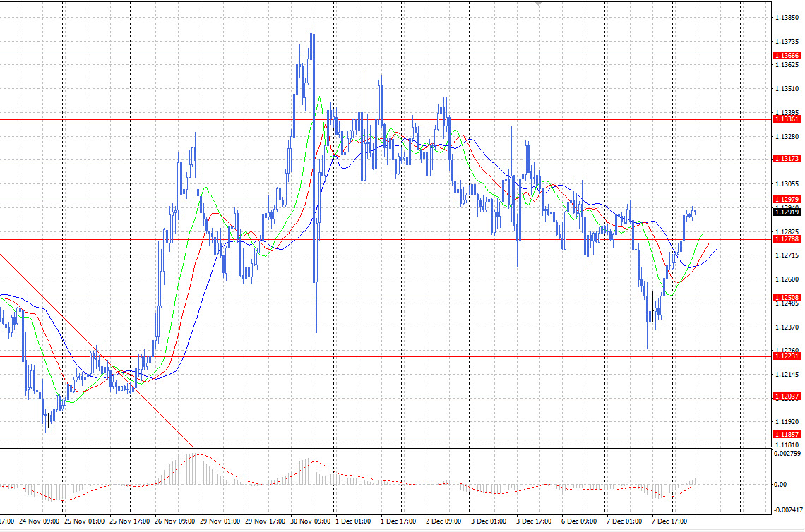Click the 26 Nov 09:00 time label
The height and width of the screenshot is (532, 805).
point(174,521)
